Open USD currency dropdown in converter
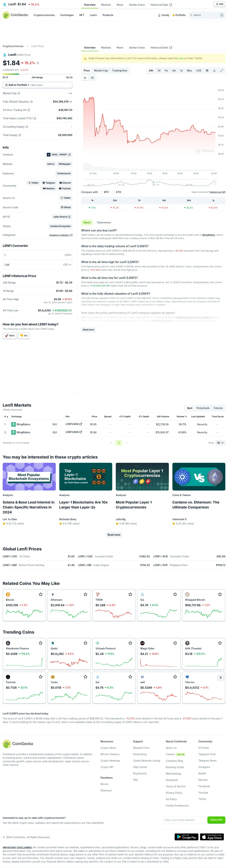 [67, 265]
